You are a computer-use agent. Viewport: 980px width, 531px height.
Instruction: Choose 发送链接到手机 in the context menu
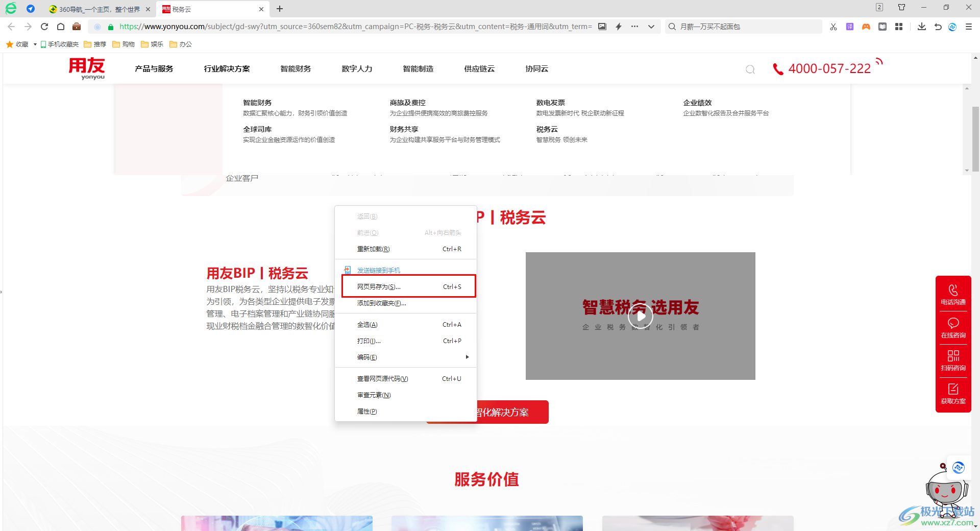coord(406,271)
